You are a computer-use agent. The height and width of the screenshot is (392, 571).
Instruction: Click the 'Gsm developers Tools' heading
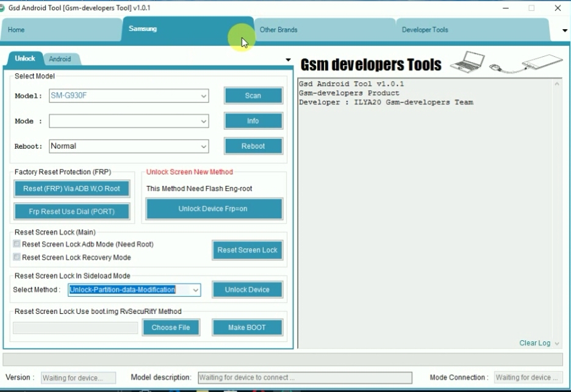point(371,65)
